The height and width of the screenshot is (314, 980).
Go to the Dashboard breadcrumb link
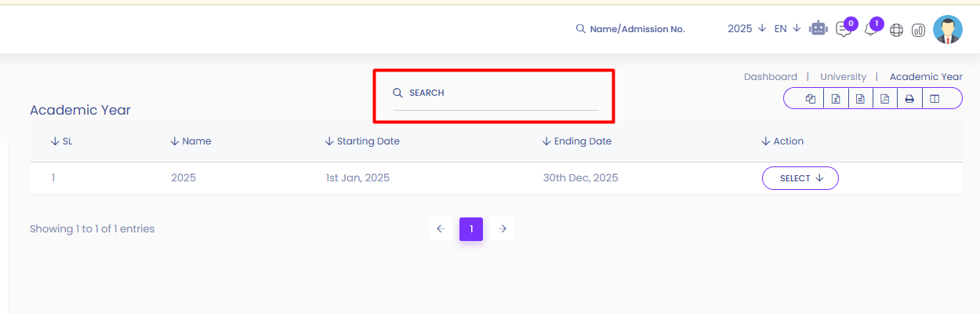coord(771,77)
